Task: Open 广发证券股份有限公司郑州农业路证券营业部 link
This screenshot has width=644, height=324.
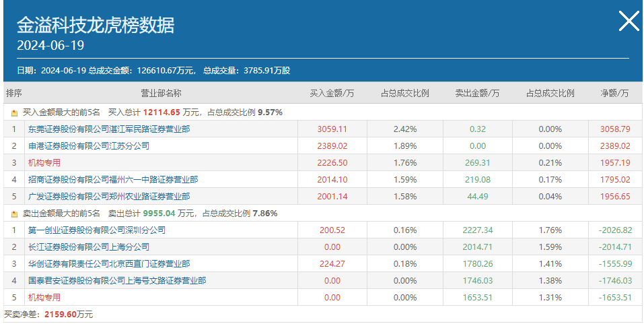Action: [109, 197]
